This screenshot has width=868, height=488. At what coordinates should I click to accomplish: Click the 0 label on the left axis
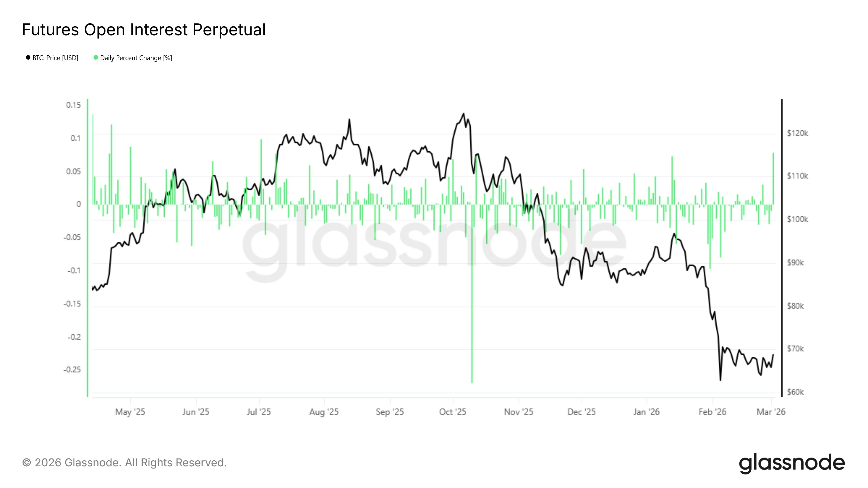[x=79, y=204]
